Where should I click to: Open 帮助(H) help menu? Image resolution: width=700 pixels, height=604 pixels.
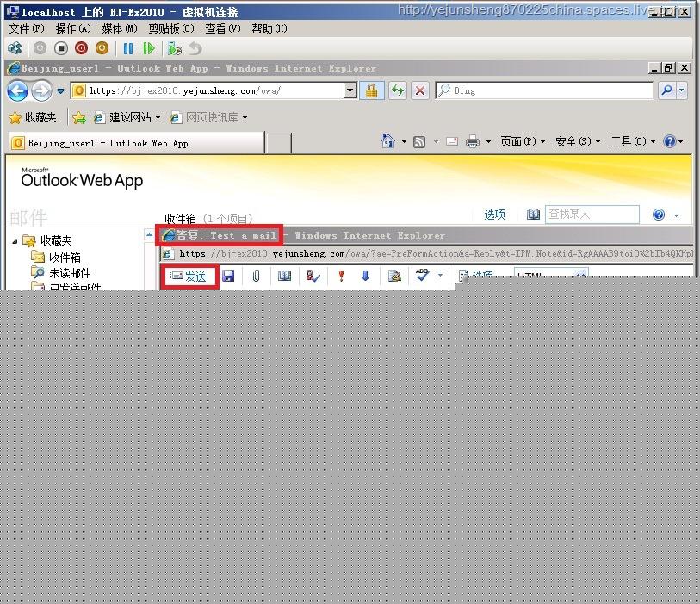point(269,28)
